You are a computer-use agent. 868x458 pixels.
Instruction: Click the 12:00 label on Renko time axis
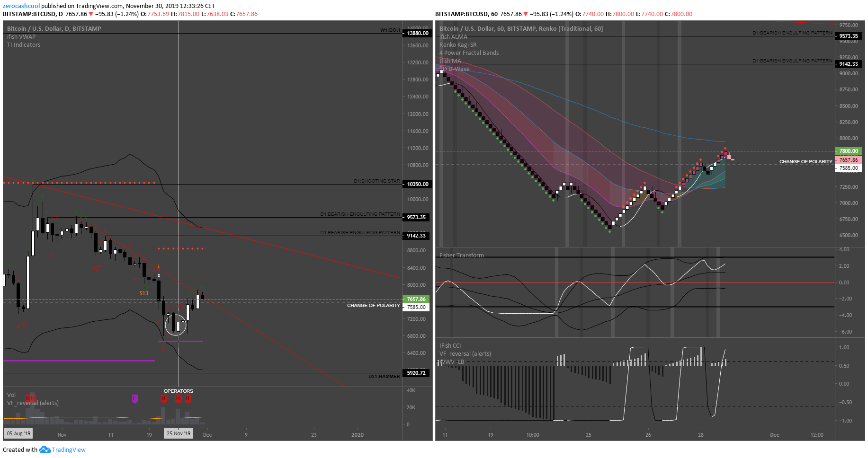[817, 435]
